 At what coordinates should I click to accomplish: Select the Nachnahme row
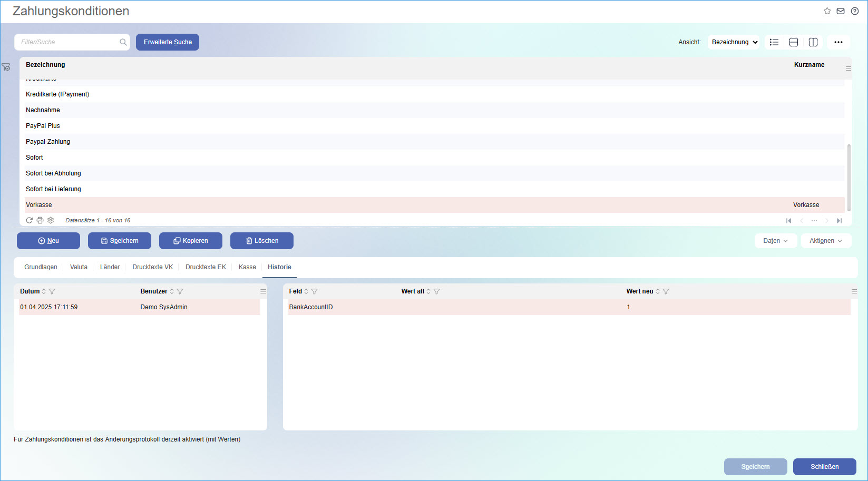(x=434, y=110)
